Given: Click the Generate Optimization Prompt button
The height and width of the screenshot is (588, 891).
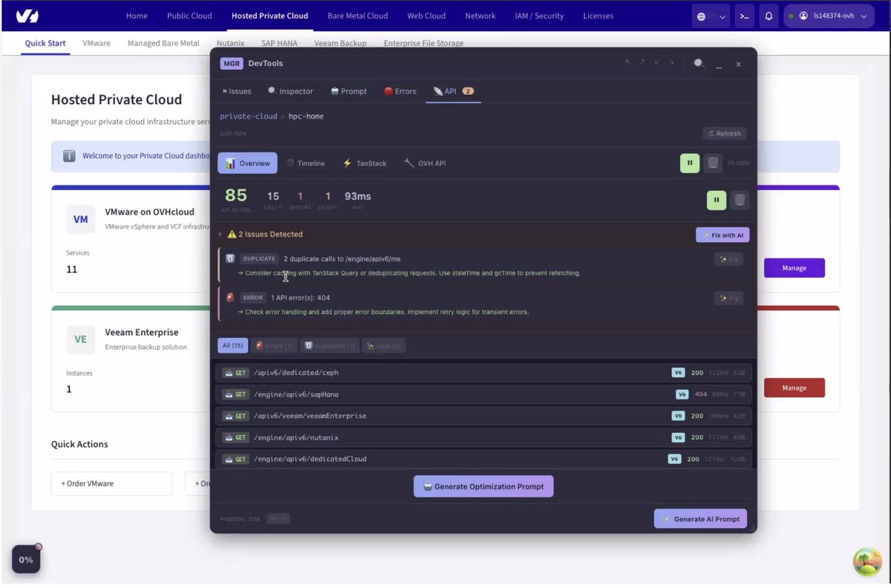Looking at the screenshot, I should 483,486.
